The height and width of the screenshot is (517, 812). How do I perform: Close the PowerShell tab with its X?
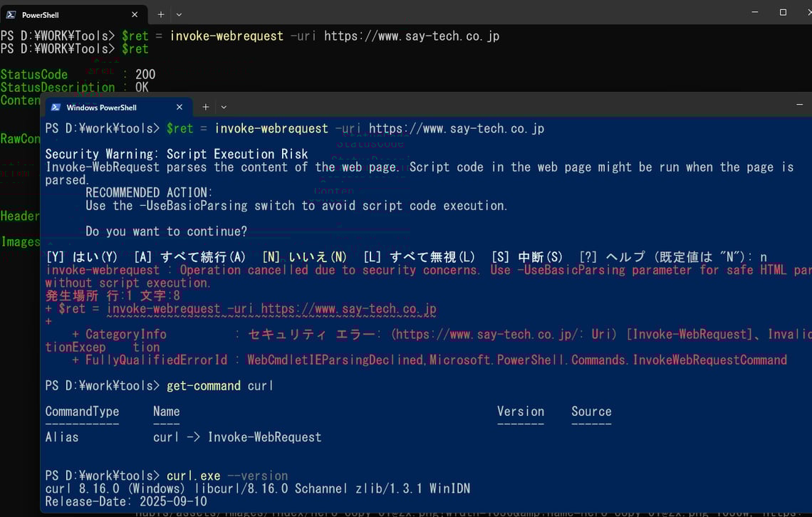click(x=134, y=14)
